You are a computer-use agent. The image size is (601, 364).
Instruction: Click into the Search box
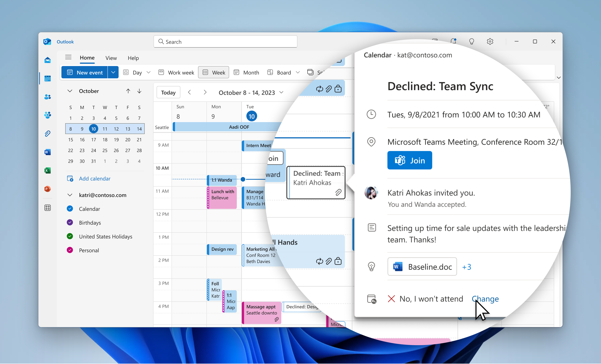225,42
